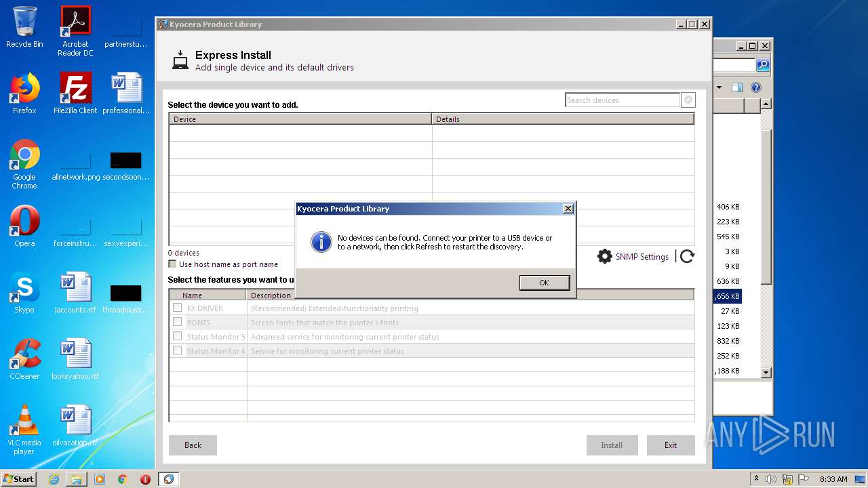This screenshot has height=488, width=868.
Task: Check the FONTS feature checkbox
Action: 177,322
